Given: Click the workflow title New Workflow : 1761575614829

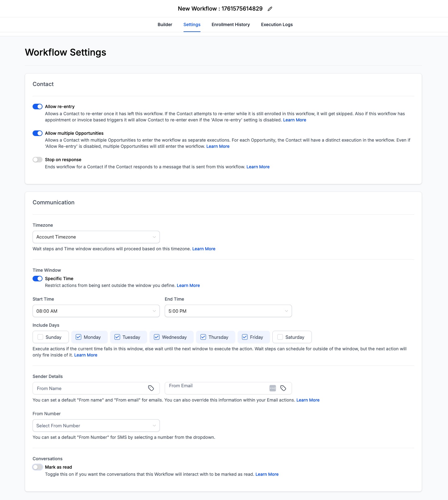Looking at the screenshot, I should pyautogui.click(x=220, y=9).
